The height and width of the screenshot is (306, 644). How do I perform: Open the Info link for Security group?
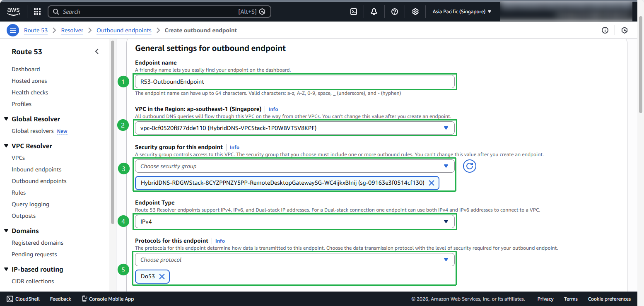[x=234, y=147]
